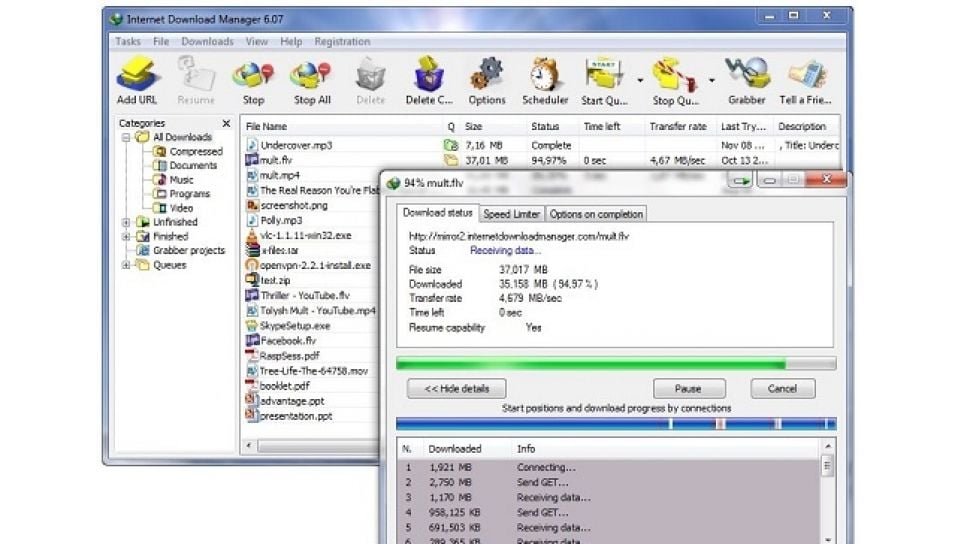Click the queue icon in Undercover.mp3 row

coord(451,145)
